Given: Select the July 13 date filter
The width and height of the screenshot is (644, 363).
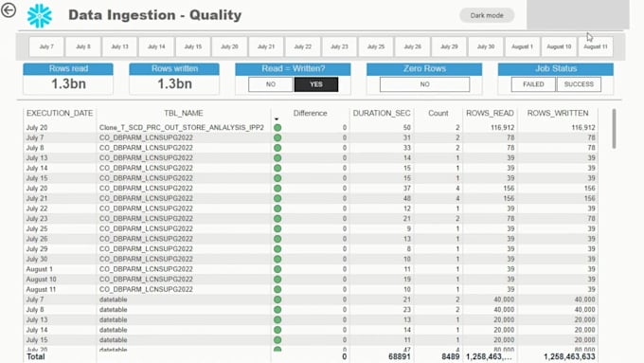Looking at the screenshot, I should click(x=119, y=46).
